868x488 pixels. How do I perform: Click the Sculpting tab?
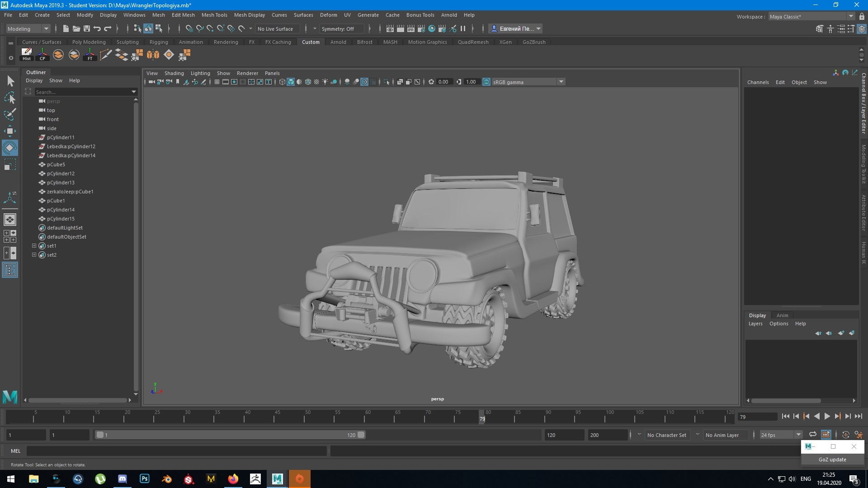[127, 42]
